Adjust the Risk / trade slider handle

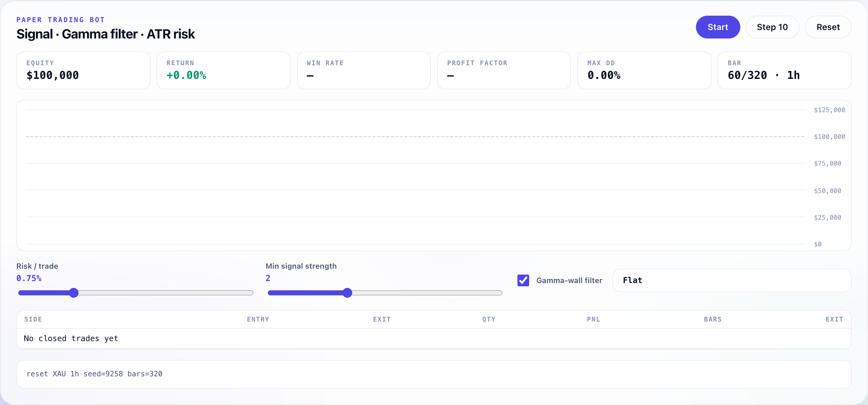(73, 293)
